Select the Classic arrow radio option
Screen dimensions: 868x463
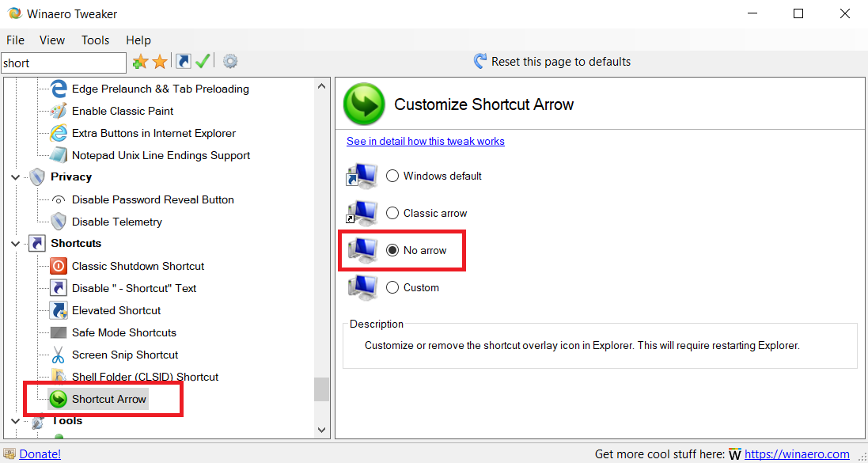point(392,213)
